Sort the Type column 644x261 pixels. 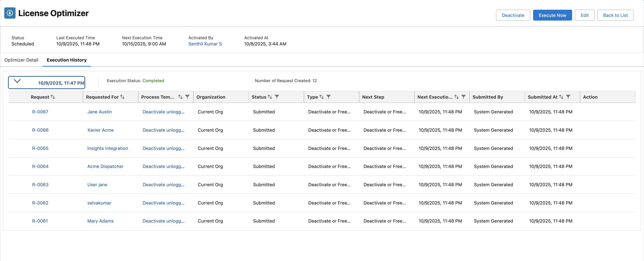pos(321,97)
